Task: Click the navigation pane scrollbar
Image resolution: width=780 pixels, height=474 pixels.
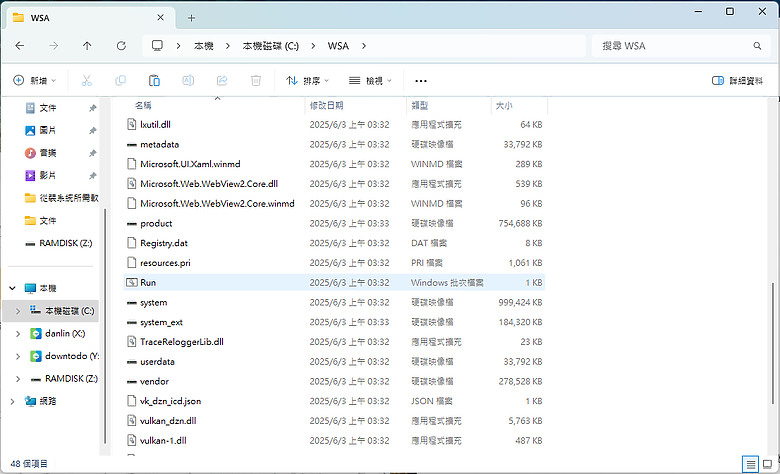Action: (105, 326)
